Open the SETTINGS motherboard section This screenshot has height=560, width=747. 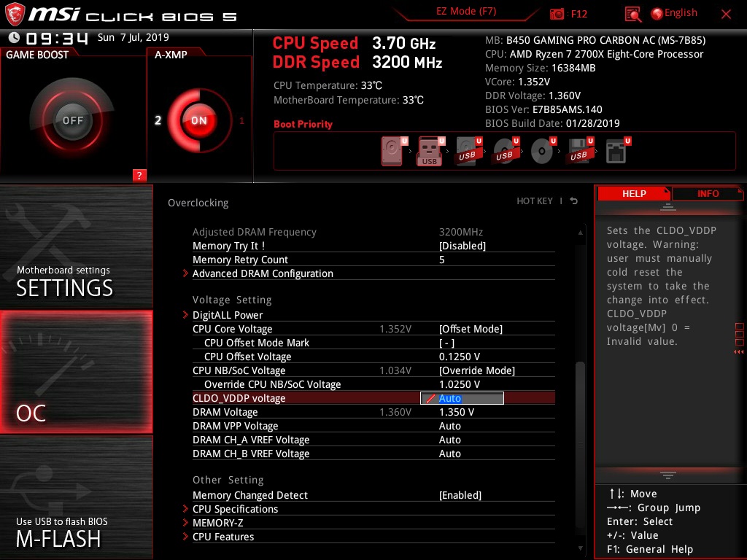76,246
